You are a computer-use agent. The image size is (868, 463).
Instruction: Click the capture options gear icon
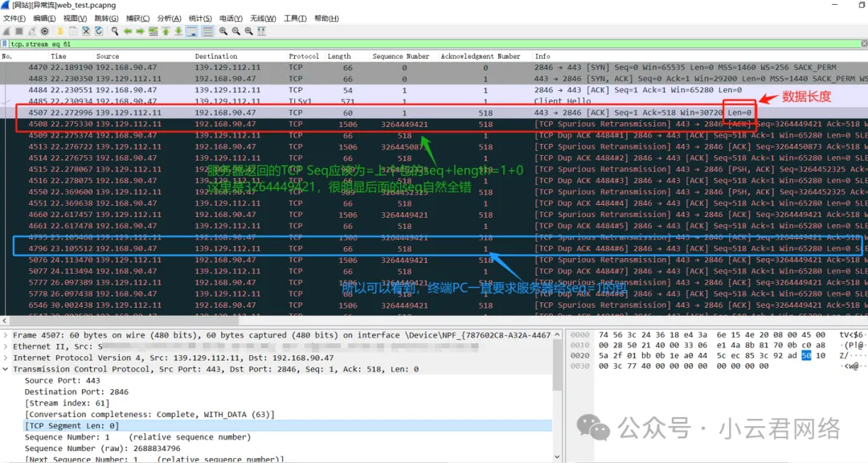[45, 31]
